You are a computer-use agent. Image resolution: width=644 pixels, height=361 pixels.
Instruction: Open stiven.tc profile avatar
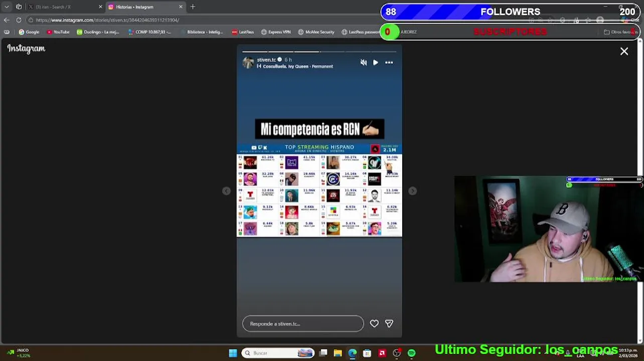tap(248, 63)
